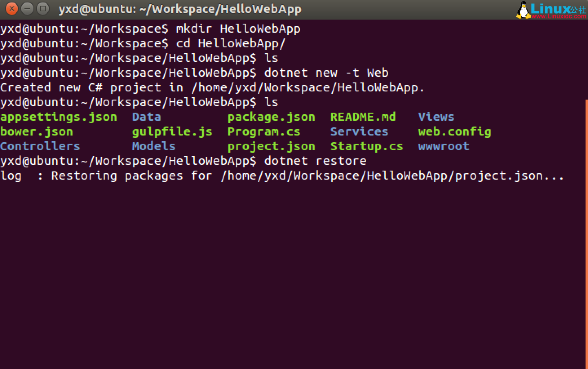Click the wwwroot directory entry
Screen dimensions: 588x369
[444, 146]
